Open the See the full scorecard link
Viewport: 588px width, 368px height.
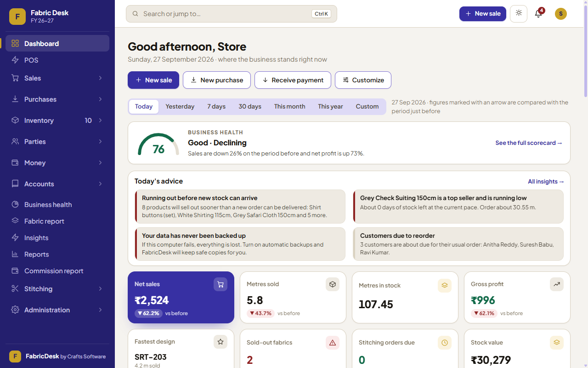[529, 143]
